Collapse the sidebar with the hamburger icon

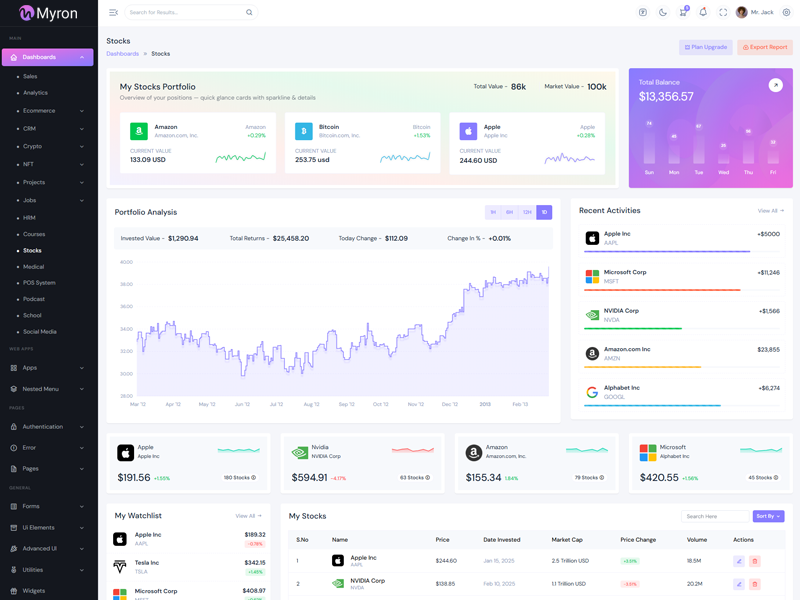[x=113, y=12]
